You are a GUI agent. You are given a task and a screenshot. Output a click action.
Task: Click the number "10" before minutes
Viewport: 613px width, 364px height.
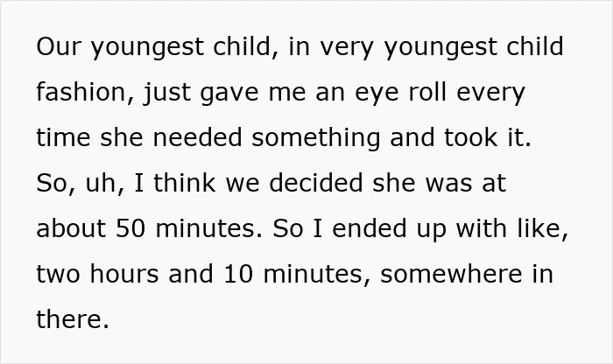(x=238, y=274)
